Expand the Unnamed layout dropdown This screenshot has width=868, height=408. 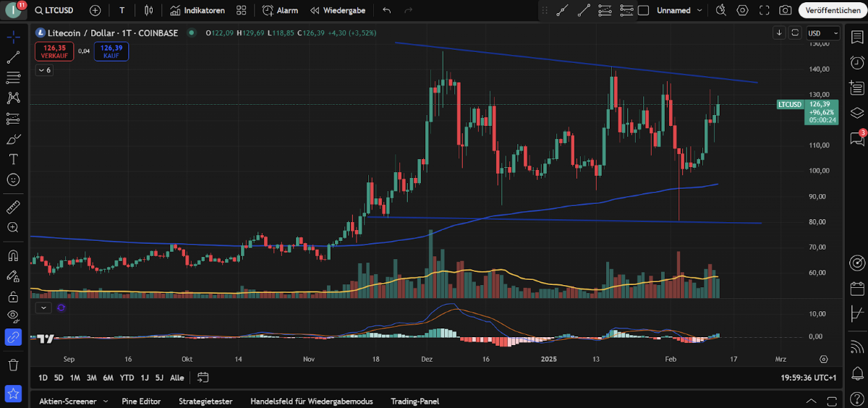[679, 11]
